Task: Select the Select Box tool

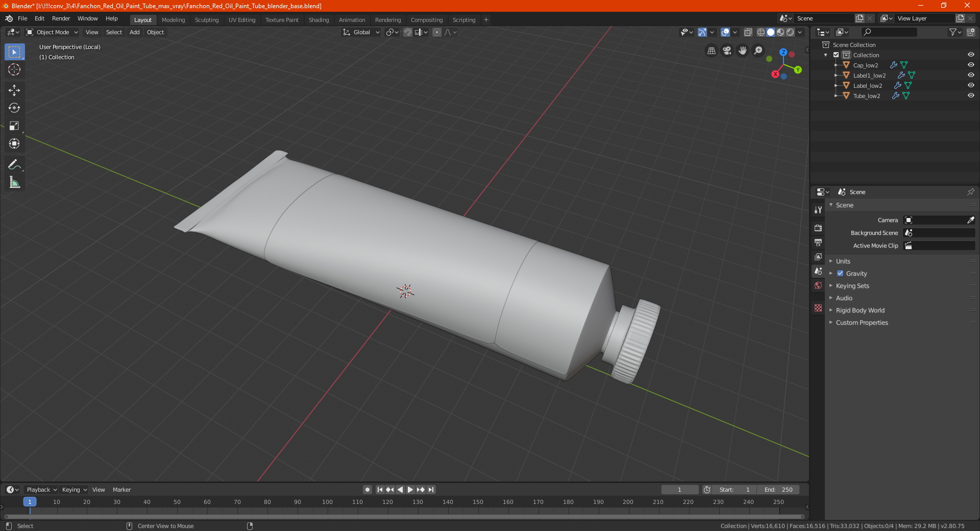Action: point(14,52)
